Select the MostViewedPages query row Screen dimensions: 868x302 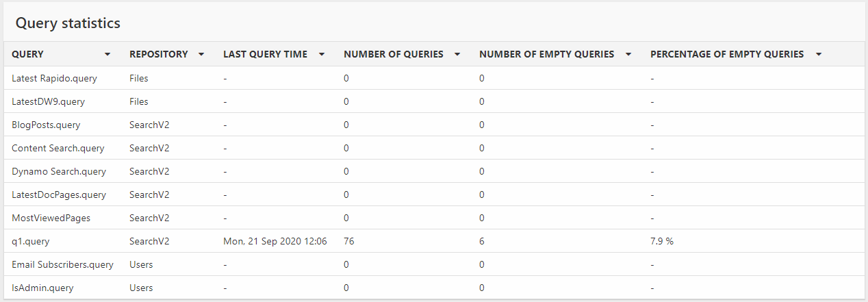(51, 218)
